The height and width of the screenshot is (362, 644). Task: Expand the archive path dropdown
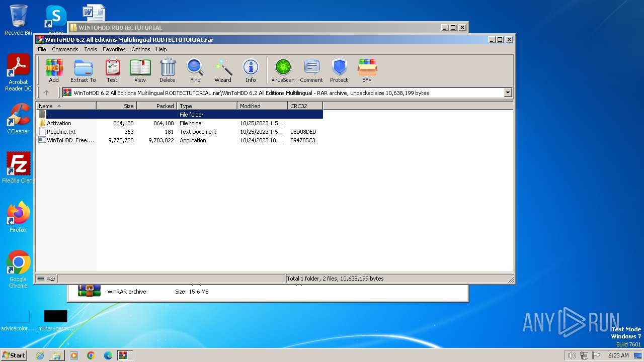[508, 93]
